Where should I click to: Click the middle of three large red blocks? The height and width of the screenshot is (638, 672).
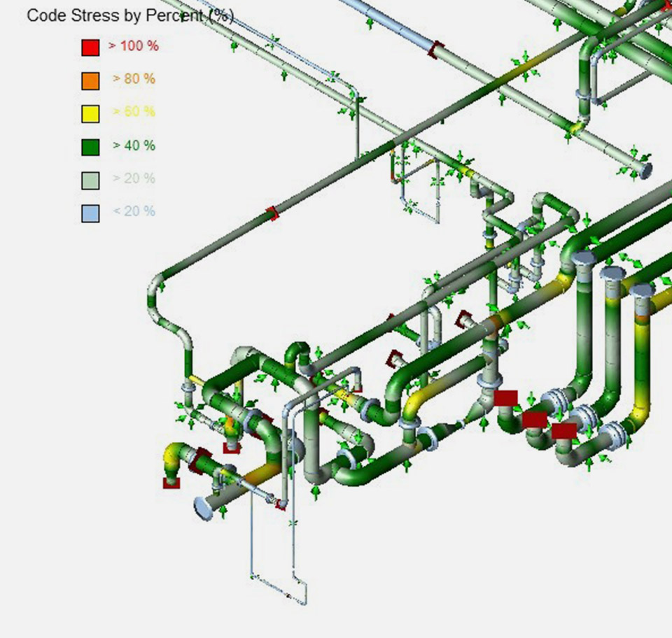[535, 419]
